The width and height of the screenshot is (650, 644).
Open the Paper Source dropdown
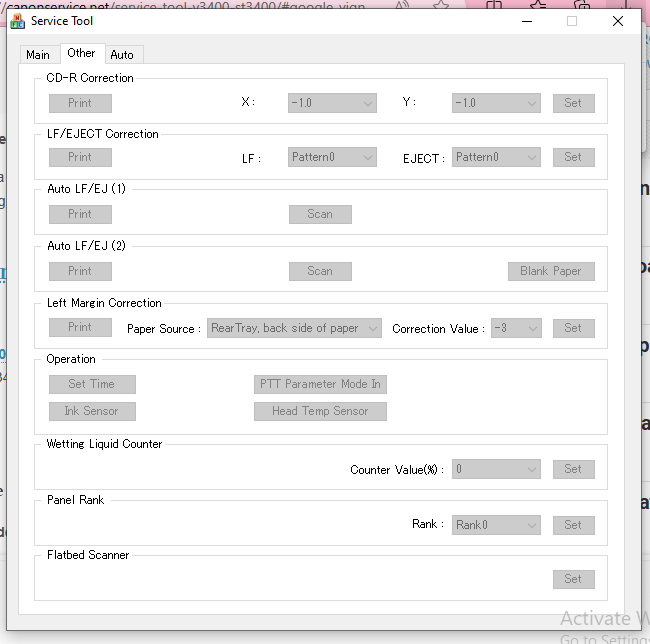(294, 328)
